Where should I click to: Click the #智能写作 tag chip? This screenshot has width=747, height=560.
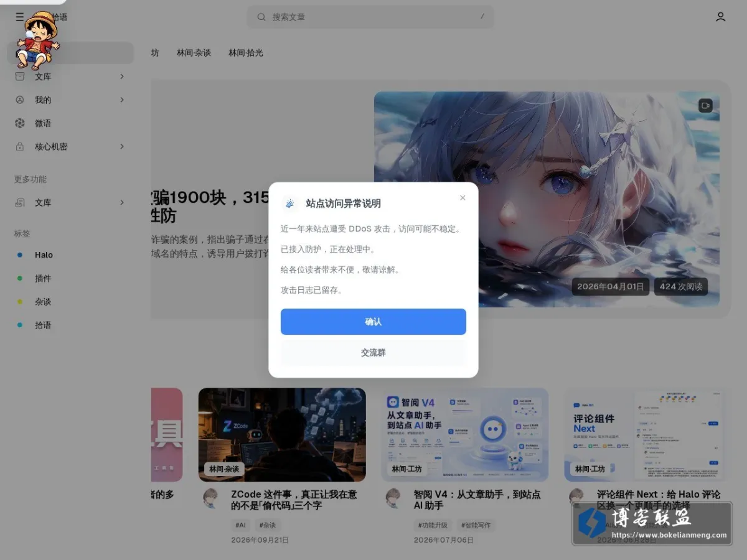click(476, 525)
